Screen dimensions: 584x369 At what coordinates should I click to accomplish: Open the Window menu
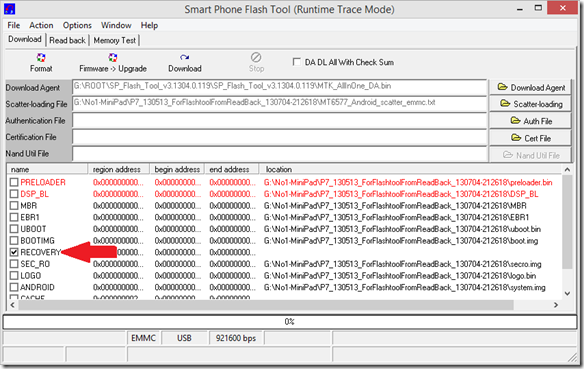tap(116, 25)
